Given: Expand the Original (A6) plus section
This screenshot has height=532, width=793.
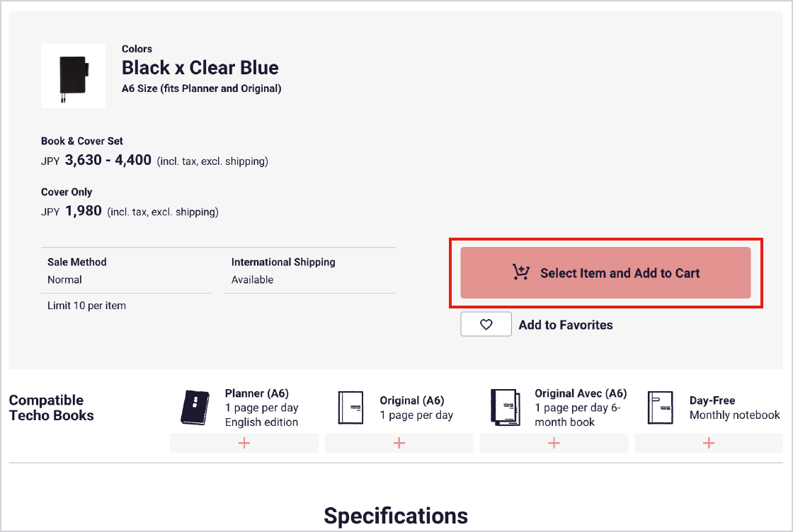Looking at the screenshot, I should (399, 443).
